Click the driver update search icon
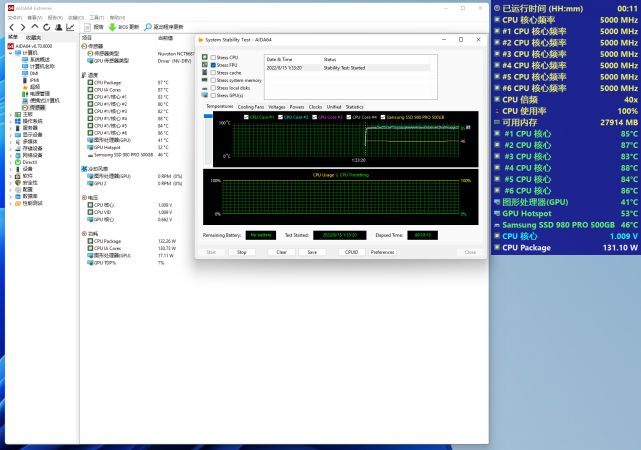Screen dimensions: 641x450 point(147,27)
